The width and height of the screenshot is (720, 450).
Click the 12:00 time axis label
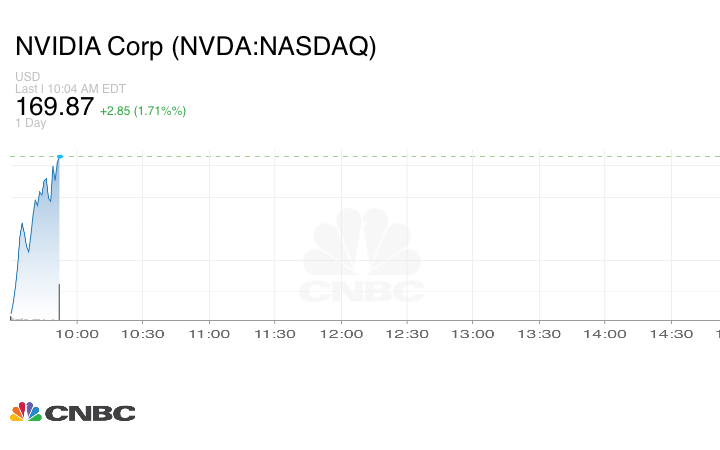point(340,334)
